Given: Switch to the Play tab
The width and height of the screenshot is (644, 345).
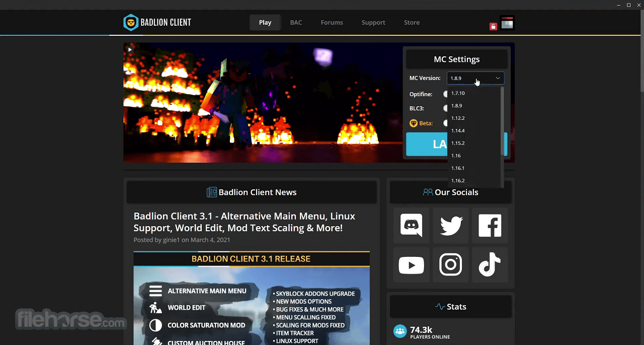Looking at the screenshot, I should coord(265,23).
